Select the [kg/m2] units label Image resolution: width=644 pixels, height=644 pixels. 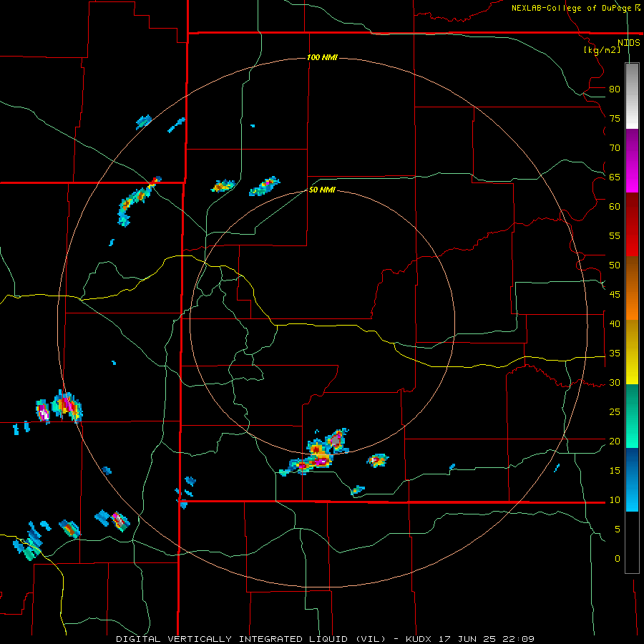[602, 50]
